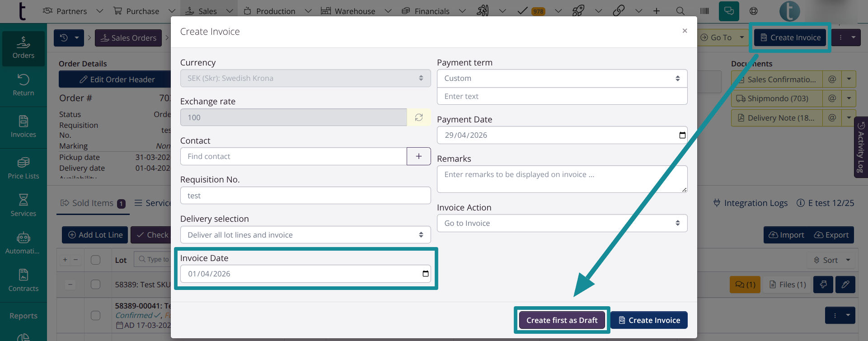
Task: Tick the checkbox for lot 58389-00041
Action: pyautogui.click(x=95, y=315)
